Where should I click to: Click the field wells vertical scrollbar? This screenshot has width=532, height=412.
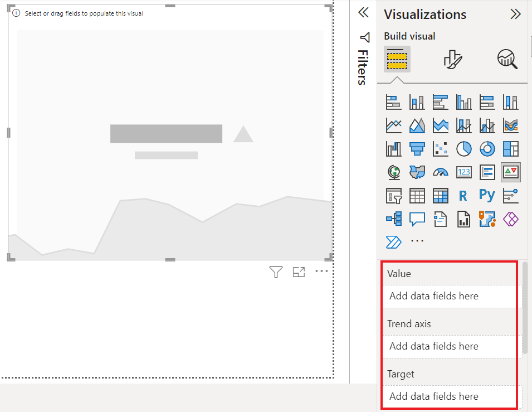click(x=525, y=307)
